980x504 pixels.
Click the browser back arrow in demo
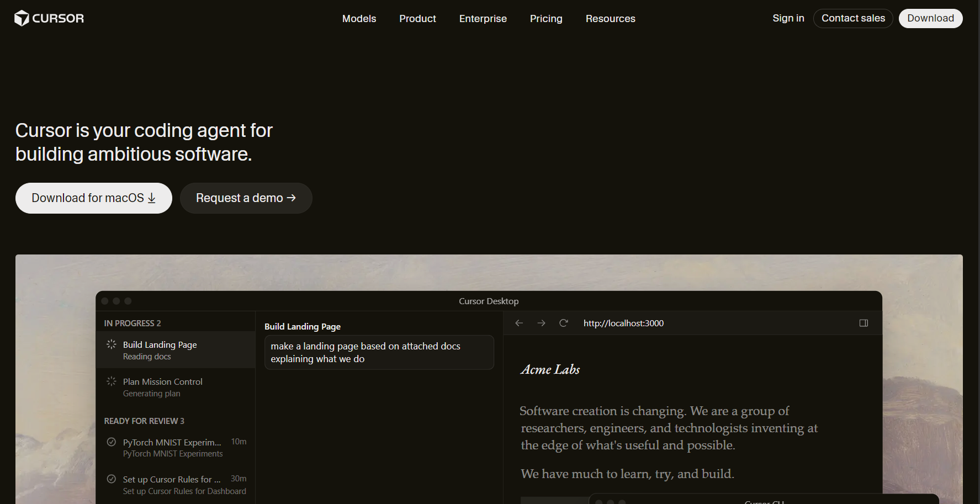519,323
